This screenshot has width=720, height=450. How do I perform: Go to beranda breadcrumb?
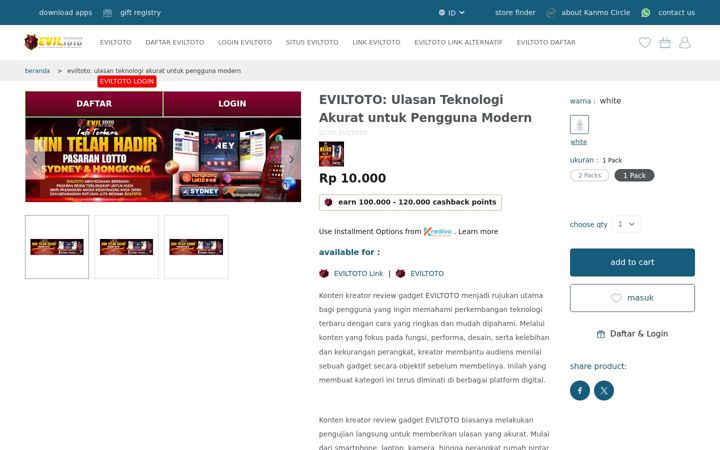coord(37,71)
